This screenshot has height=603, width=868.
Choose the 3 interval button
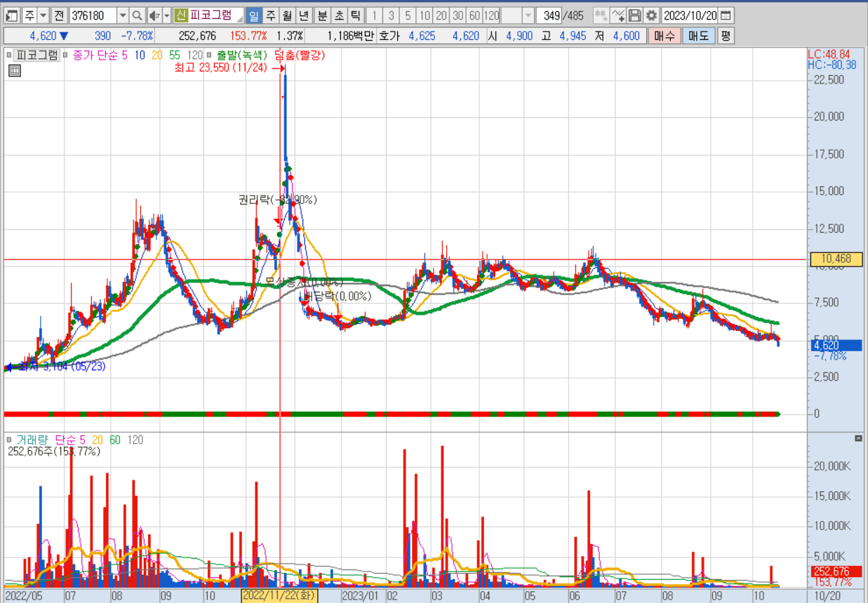392,15
